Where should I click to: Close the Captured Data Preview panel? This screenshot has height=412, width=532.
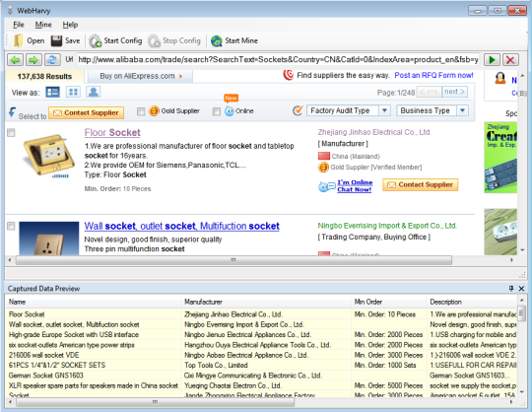tap(521, 289)
